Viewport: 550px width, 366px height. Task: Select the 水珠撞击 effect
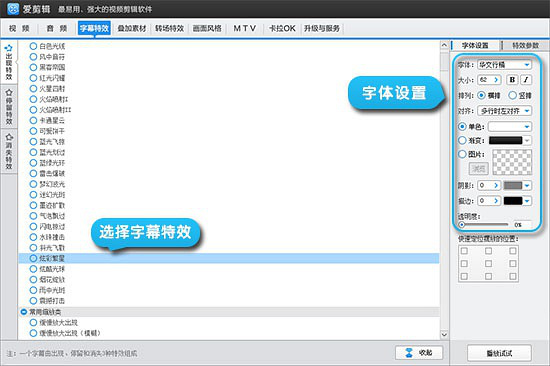click(x=47, y=237)
